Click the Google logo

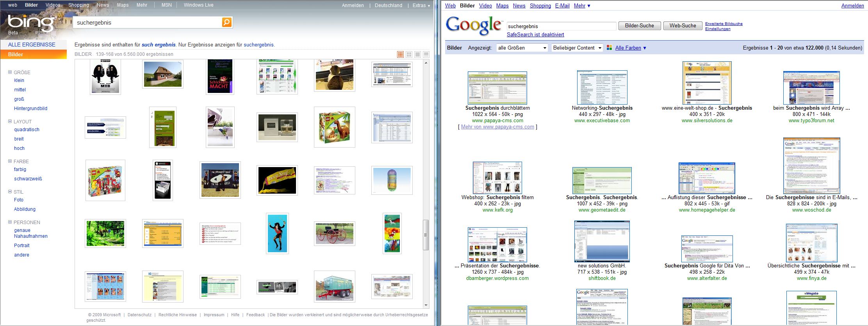click(x=474, y=25)
